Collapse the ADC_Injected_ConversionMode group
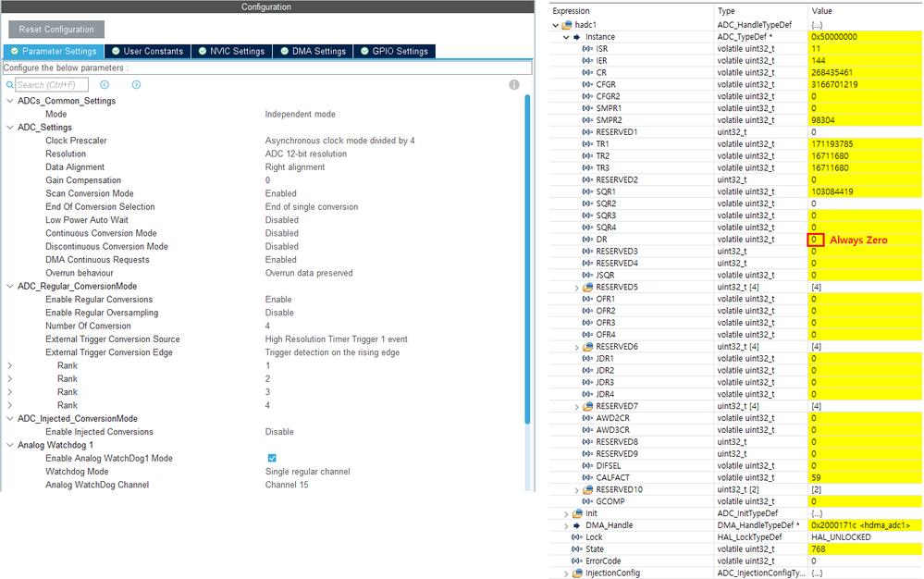 tap(10, 419)
